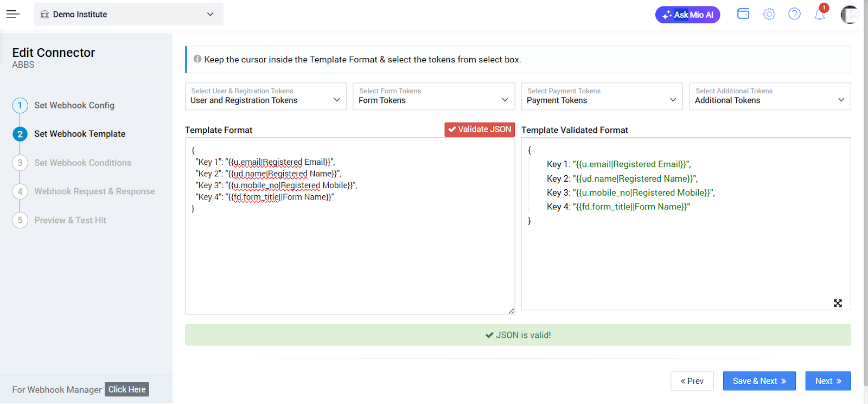The height and width of the screenshot is (404, 868).
Task: Open the hamburger navigation menu
Action: pos(13,15)
